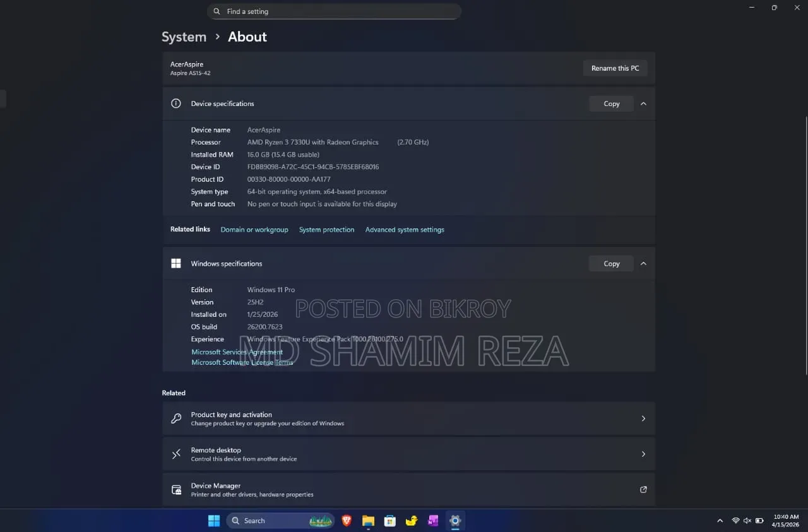Click the About breadcrumb title
The height and width of the screenshot is (532, 808).
pos(247,37)
